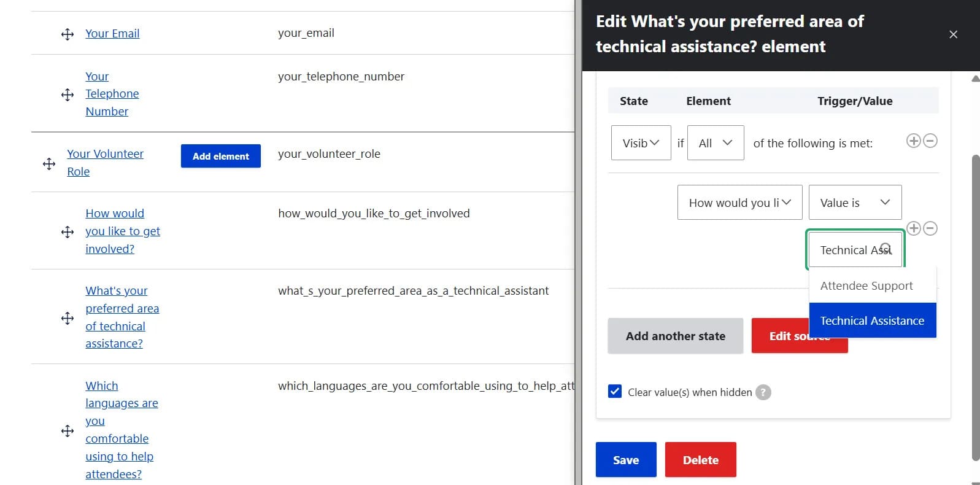Click the red Delete button
This screenshot has width=980, height=485.
pos(700,460)
